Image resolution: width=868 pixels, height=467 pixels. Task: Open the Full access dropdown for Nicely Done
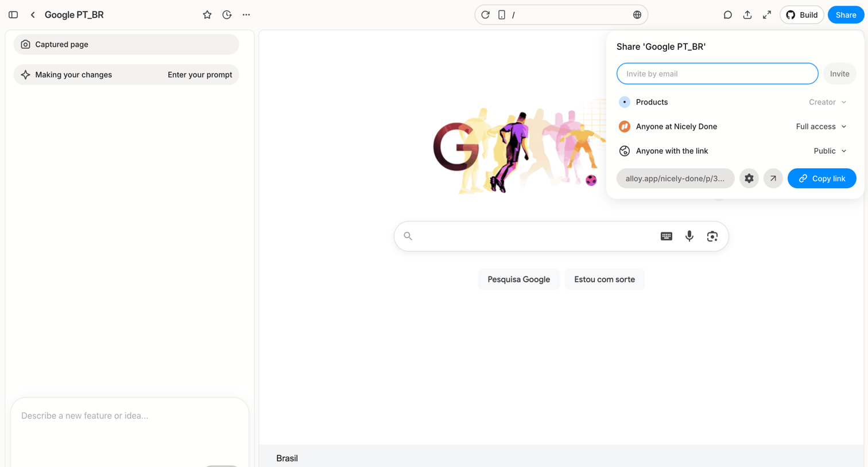coord(821,126)
